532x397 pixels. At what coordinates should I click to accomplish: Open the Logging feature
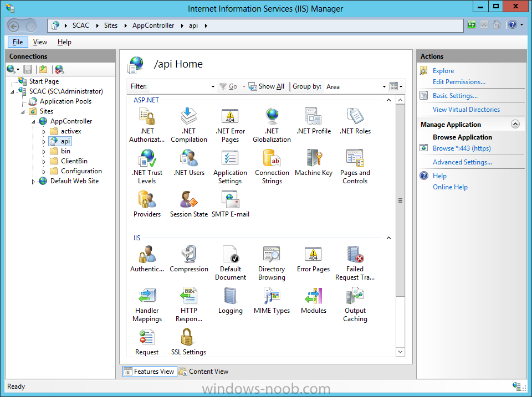231,301
